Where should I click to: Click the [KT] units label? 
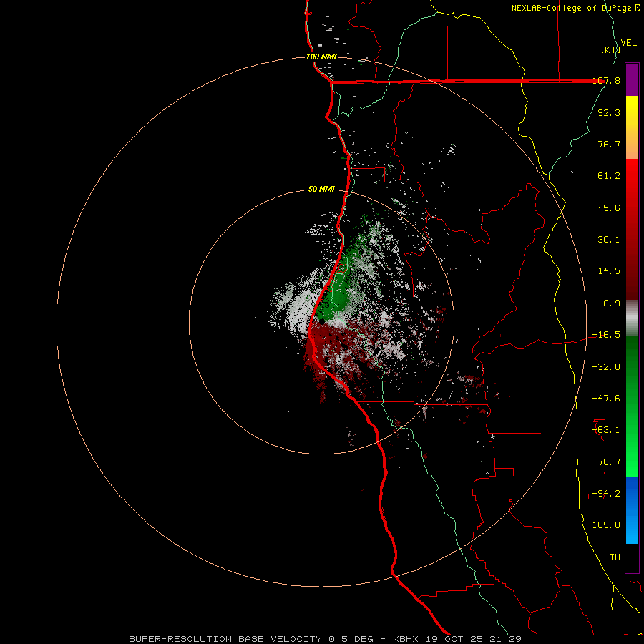click(x=611, y=49)
